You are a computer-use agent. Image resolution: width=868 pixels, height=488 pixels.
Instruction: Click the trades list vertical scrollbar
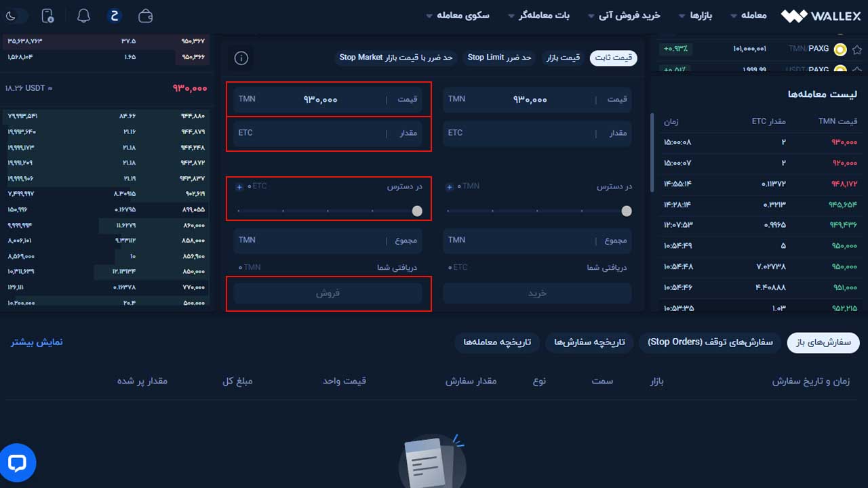coord(652,152)
